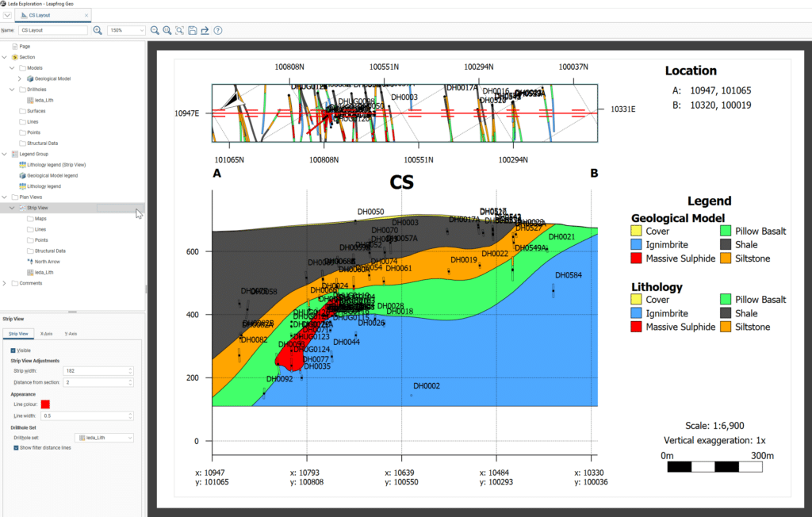Click the layout Name input field
812x517 pixels.
coord(53,30)
